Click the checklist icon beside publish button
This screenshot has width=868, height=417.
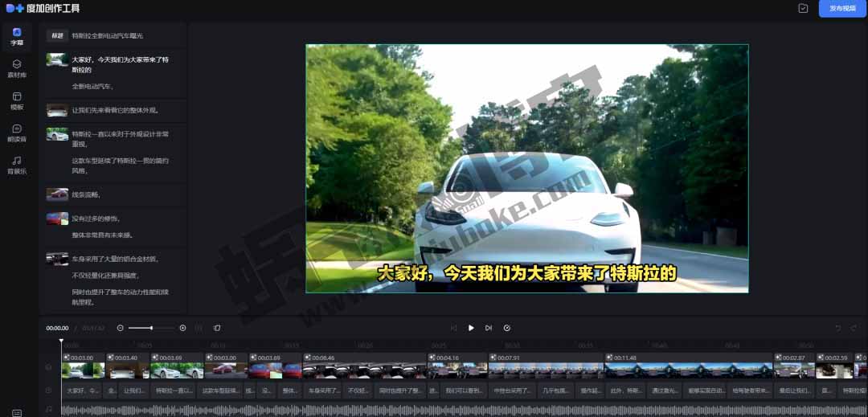coord(803,9)
